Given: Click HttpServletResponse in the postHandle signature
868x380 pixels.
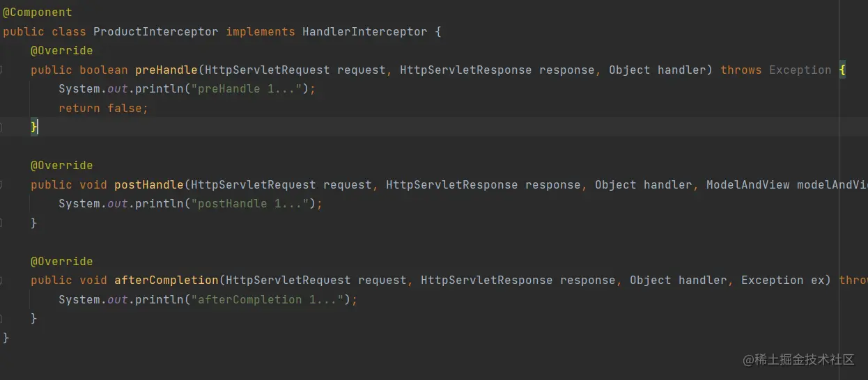Looking at the screenshot, I should 452,184.
